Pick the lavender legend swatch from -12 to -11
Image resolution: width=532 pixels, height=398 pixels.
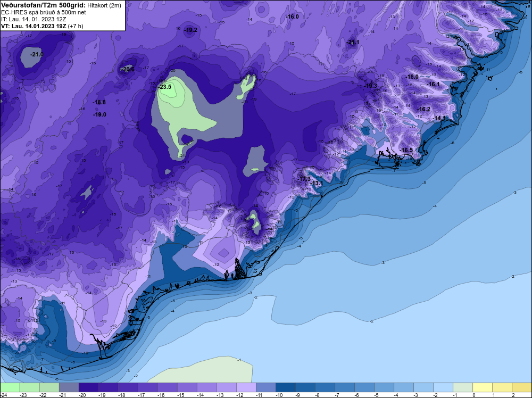point(246,387)
